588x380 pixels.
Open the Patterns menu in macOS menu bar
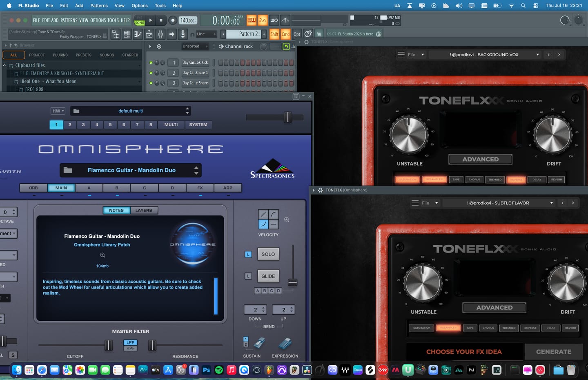coord(99,6)
